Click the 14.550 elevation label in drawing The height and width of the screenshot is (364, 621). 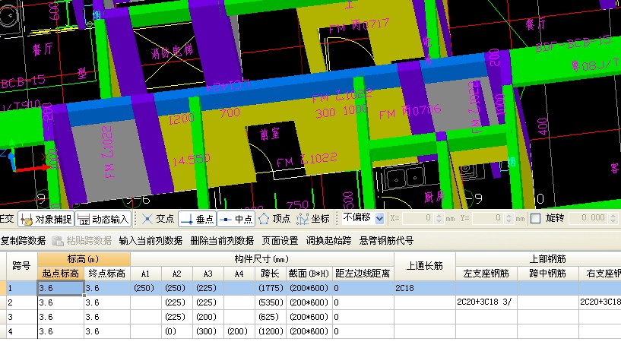[192, 160]
